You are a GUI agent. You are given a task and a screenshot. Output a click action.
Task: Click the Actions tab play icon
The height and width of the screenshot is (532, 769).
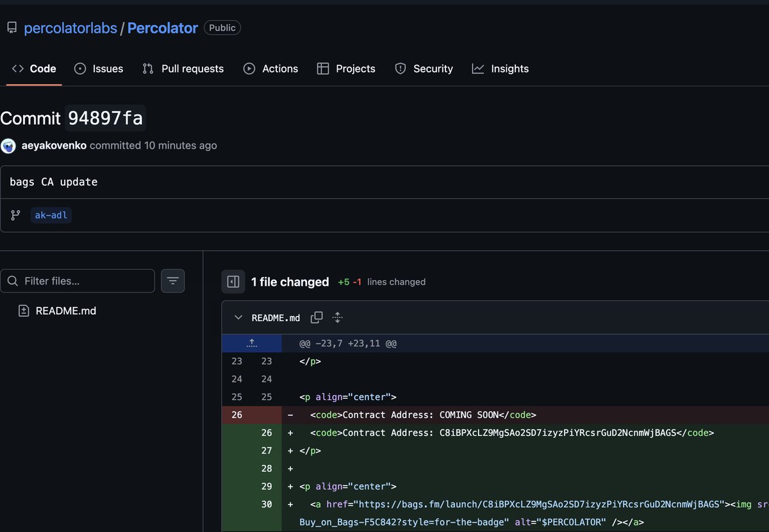coord(249,69)
